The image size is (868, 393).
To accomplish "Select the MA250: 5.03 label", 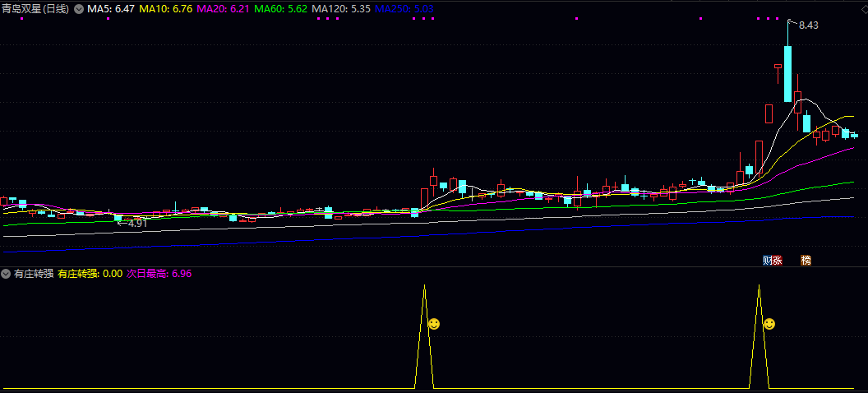I will coord(404,9).
